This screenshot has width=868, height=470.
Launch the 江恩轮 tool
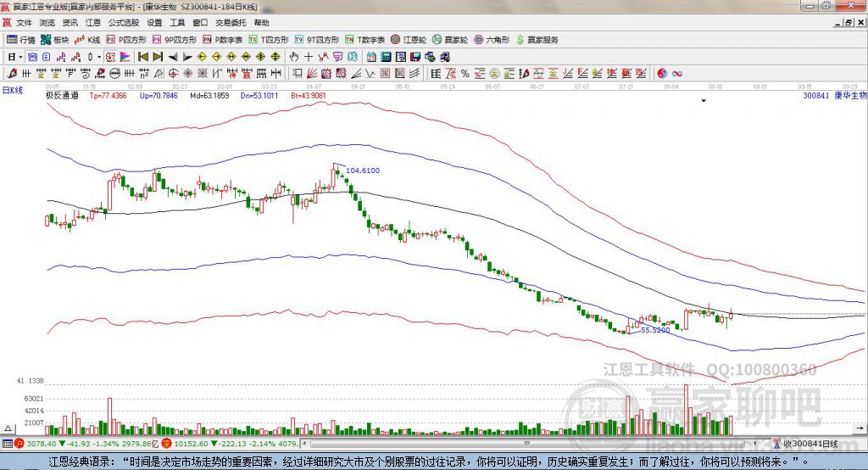[409, 40]
